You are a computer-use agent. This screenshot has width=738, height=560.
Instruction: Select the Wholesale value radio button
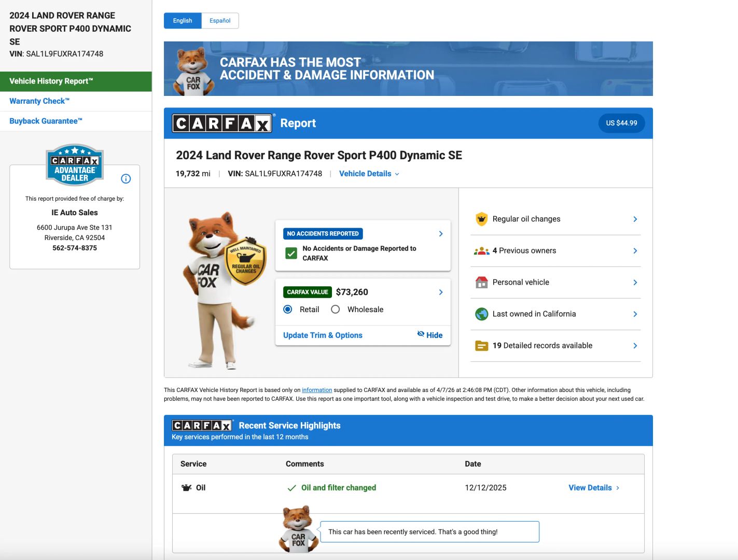[x=336, y=310]
